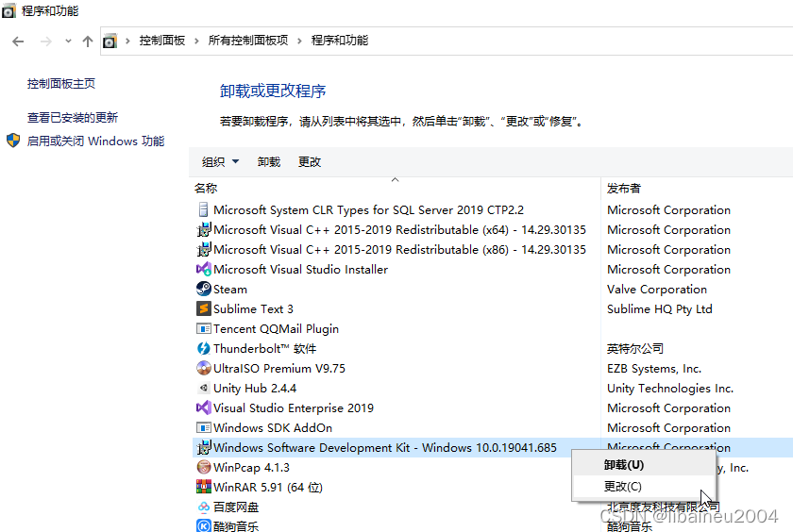The height and width of the screenshot is (532, 793).
Task: Select Sublime Text 3 program entry
Action: coord(253,309)
